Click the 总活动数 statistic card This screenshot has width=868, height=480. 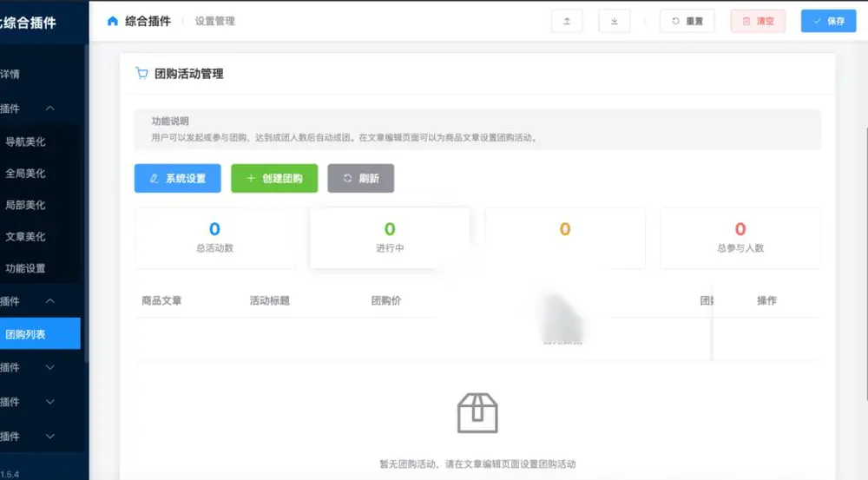(214, 238)
